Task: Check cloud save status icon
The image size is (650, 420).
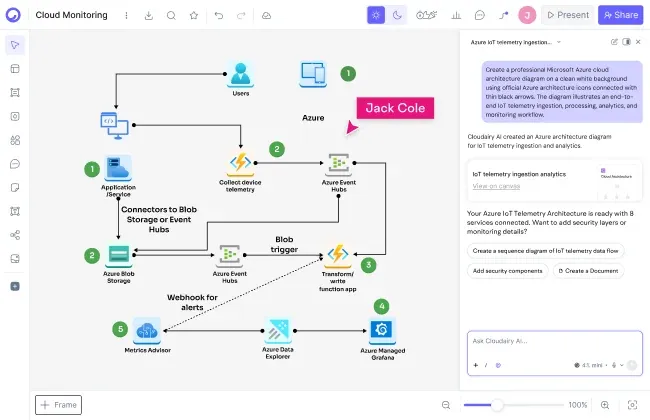Action: (266, 15)
